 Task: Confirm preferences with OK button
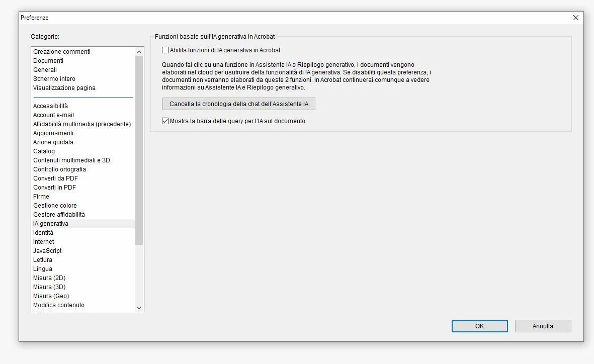tap(480, 326)
